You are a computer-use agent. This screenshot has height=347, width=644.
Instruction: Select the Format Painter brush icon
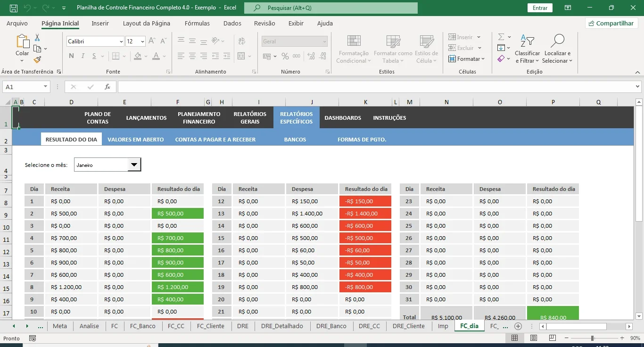pos(37,59)
